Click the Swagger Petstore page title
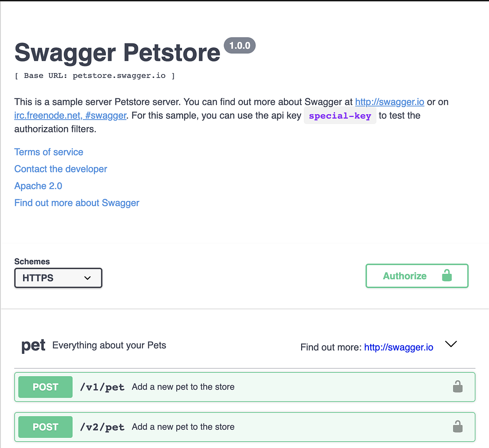 pyautogui.click(x=117, y=53)
